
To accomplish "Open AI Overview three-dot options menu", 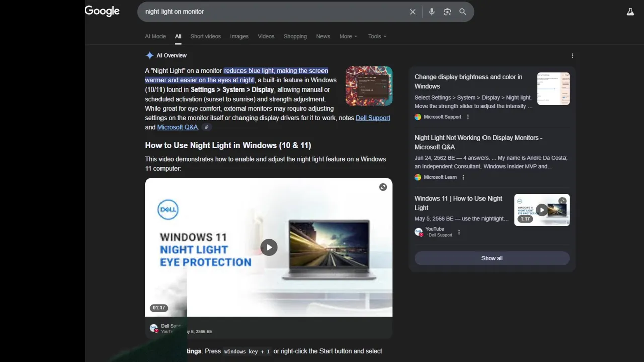I will tap(572, 56).
